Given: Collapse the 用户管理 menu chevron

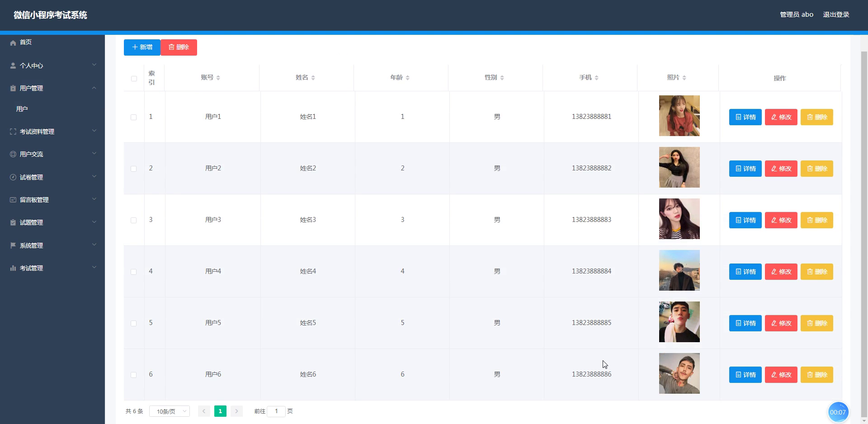Looking at the screenshot, I should [94, 88].
